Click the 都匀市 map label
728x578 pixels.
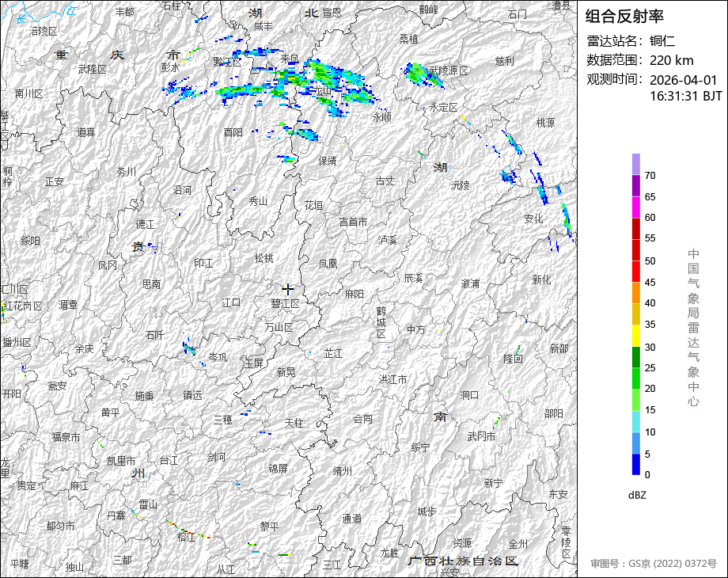(x=60, y=526)
